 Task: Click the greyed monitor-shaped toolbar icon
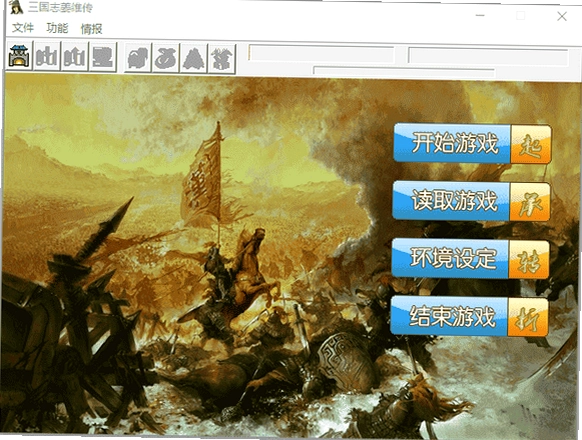click(103, 57)
